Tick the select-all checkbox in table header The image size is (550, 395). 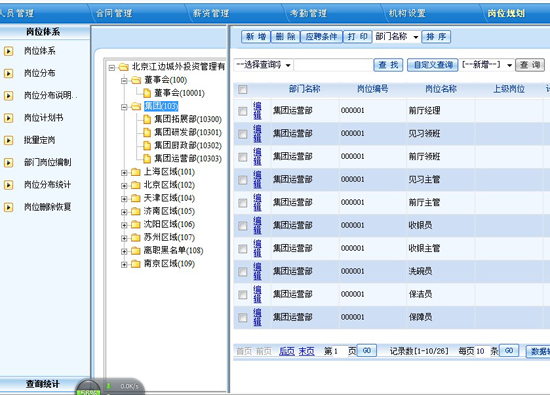click(242, 89)
